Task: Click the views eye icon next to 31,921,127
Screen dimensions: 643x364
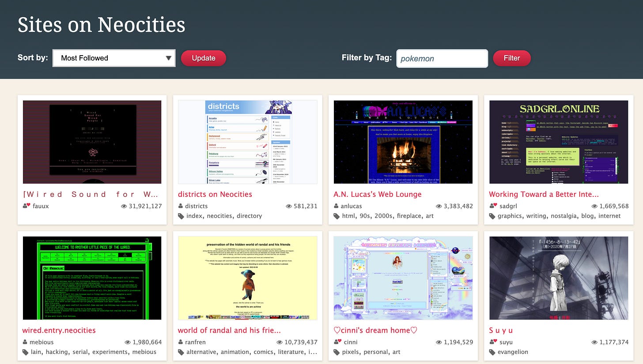Action: tap(124, 206)
